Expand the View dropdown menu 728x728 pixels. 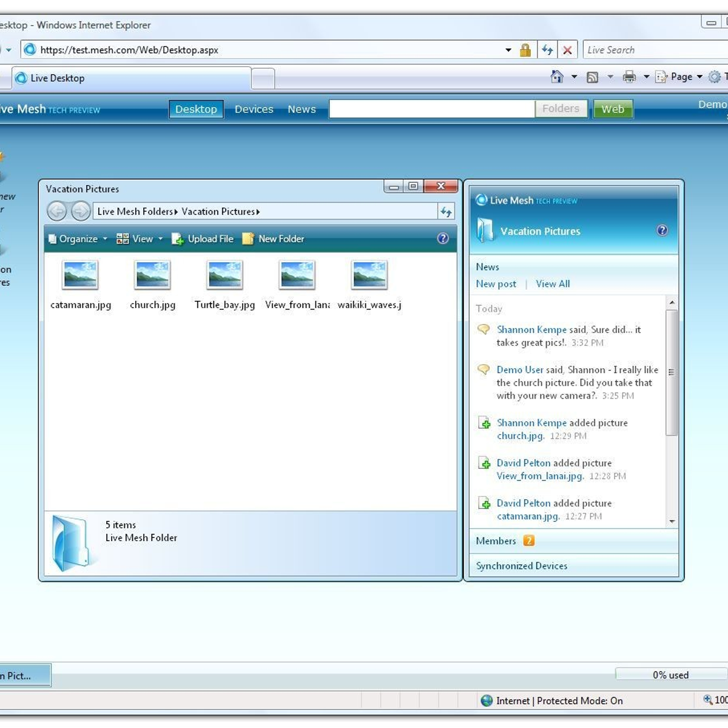tap(161, 239)
